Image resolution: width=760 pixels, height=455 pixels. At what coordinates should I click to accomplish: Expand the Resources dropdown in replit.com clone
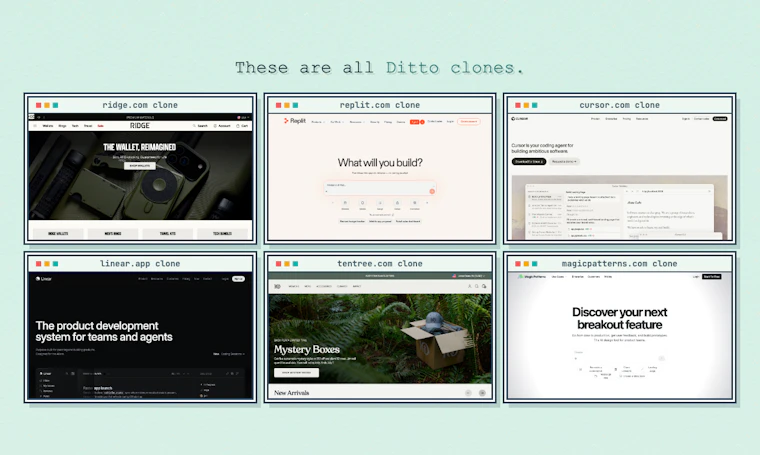pyautogui.click(x=357, y=122)
